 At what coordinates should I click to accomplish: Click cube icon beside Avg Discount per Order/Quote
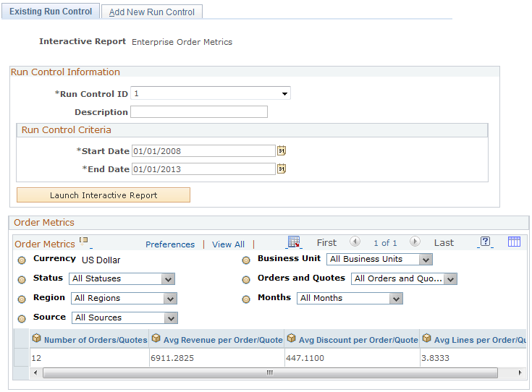[291, 338]
